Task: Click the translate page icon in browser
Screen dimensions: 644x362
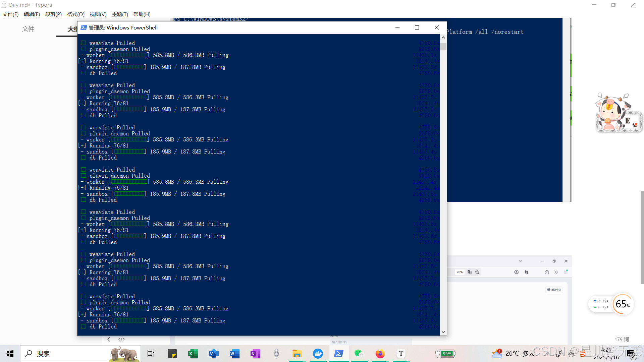Action: pos(470,272)
